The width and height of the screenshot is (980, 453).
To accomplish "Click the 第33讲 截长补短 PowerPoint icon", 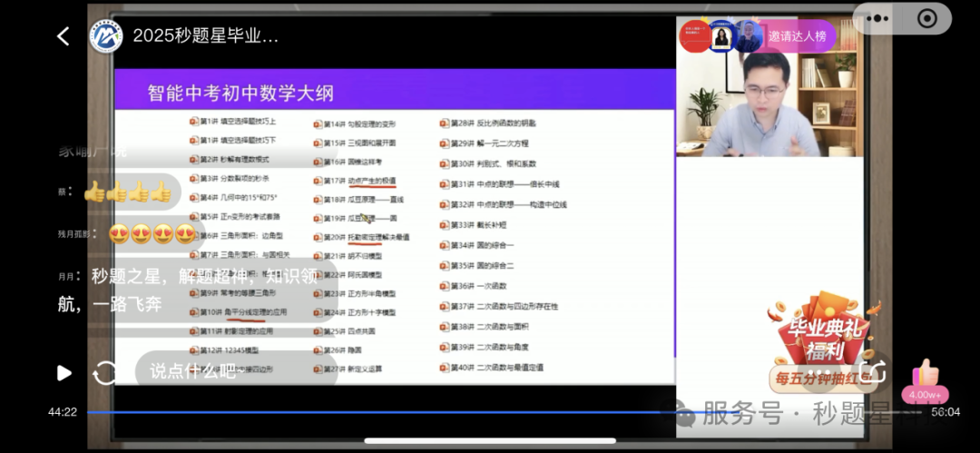I will click(445, 224).
